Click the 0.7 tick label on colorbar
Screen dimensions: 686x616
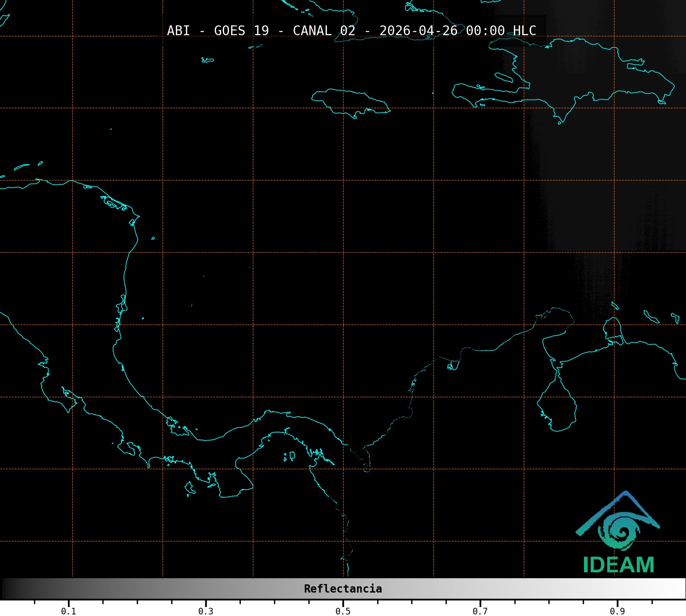coord(480,611)
